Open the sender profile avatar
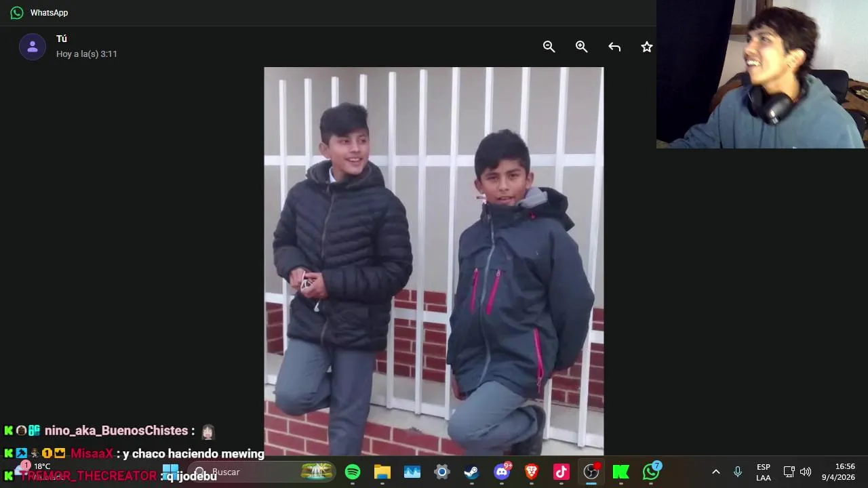The image size is (868, 488). point(33,47)
